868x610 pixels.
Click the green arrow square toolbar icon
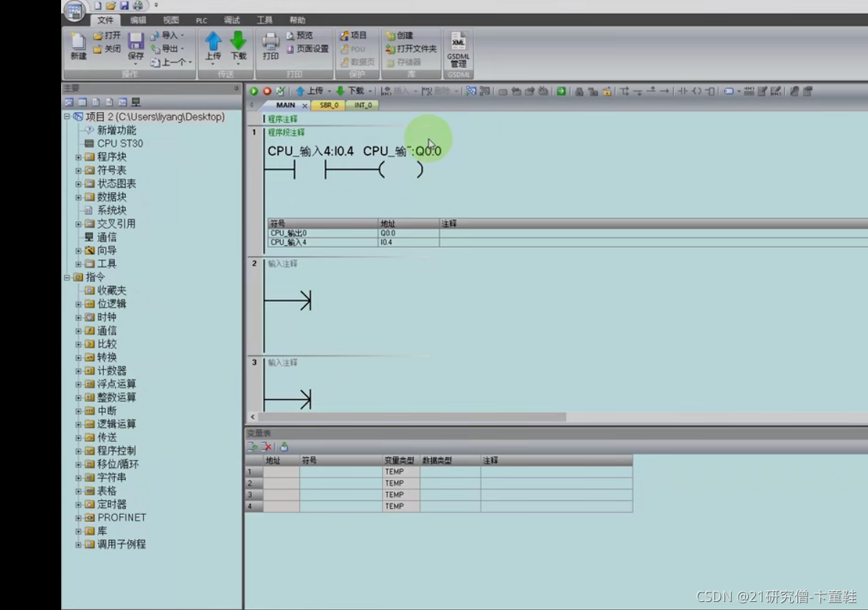[x=561, y=92]
